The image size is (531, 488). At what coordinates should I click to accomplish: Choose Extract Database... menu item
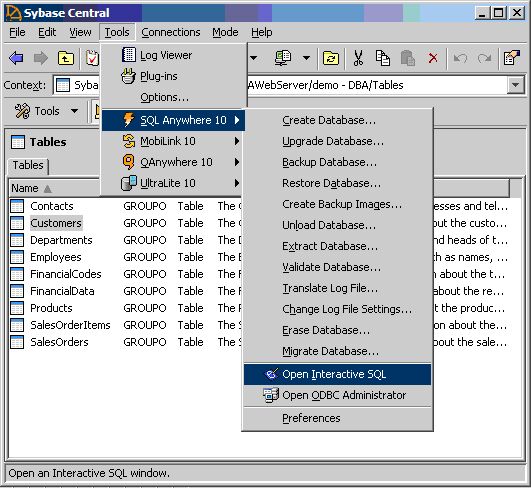[x=337, y=246]
